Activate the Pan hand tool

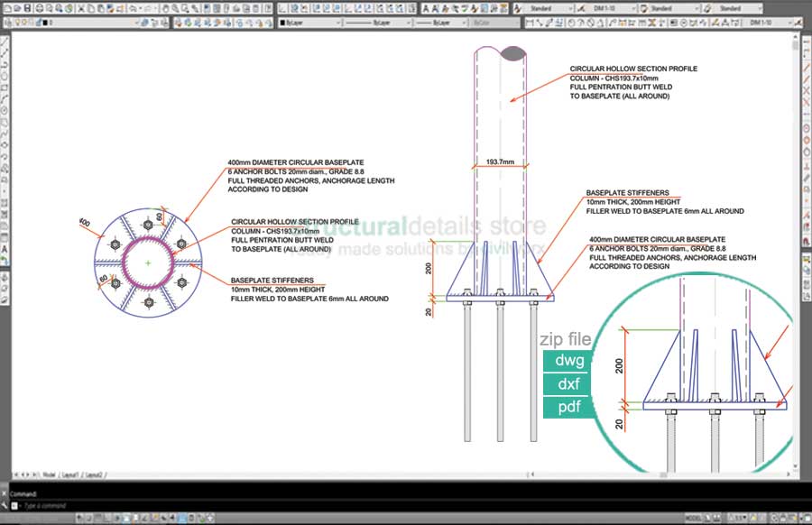pyautogui.click(x=166, y=8)
